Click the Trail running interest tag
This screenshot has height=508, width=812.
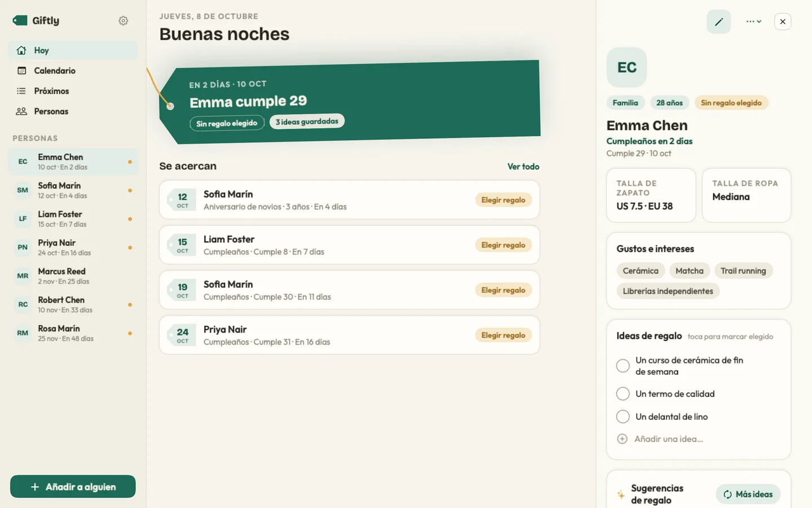(x=743, y=271)
